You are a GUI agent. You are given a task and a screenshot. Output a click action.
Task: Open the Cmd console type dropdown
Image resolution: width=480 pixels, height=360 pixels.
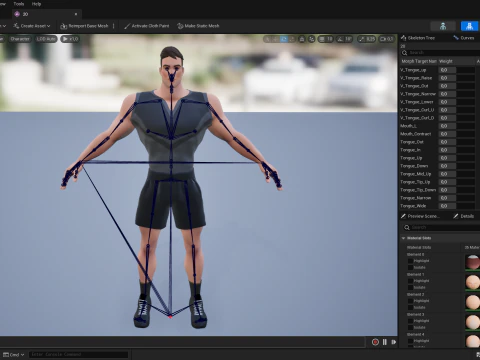pos(14,355)
